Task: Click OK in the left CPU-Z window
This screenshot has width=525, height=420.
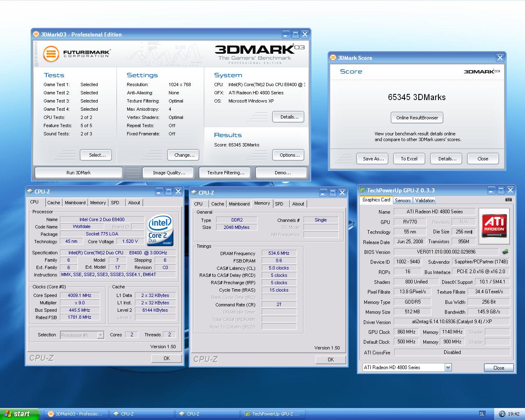Action: point(167,358)
